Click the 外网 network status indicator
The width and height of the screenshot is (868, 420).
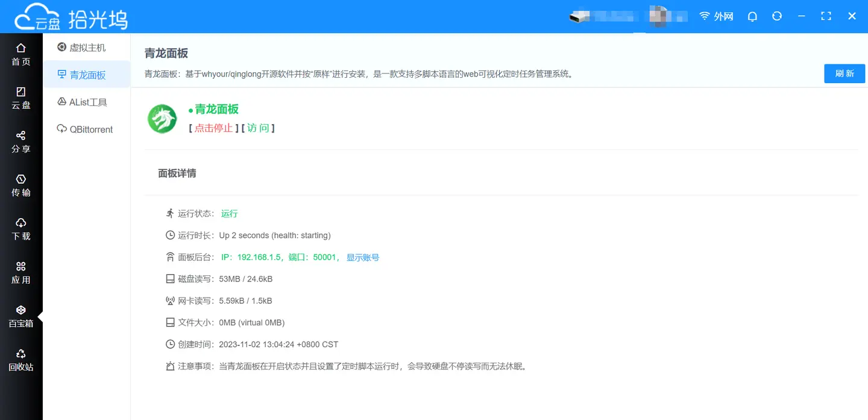click(716, 16)
